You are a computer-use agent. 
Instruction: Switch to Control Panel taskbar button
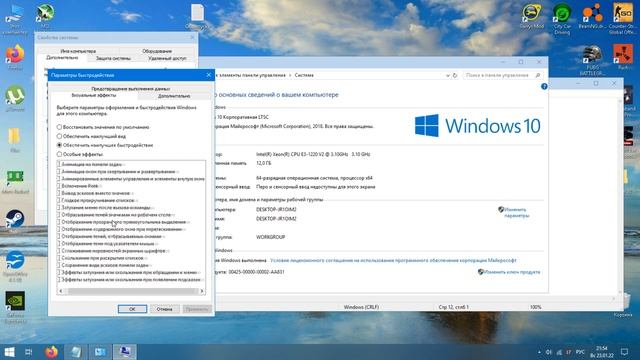coord(100,351)
